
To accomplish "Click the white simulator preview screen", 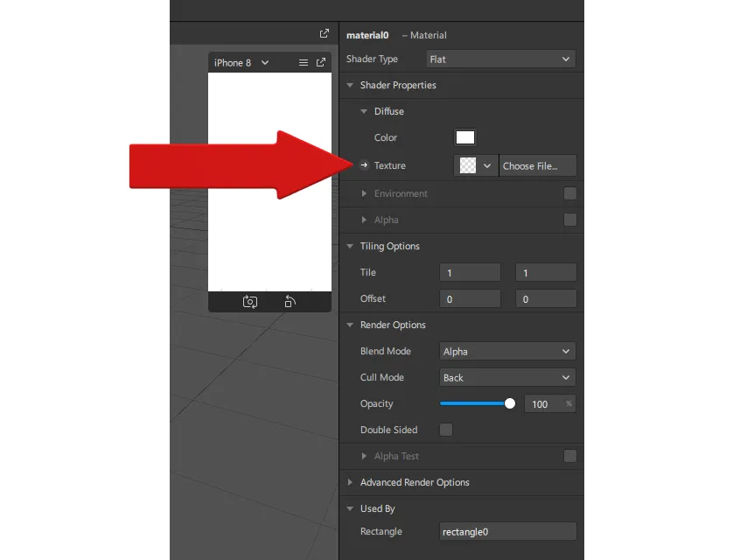I will point(269,182).
